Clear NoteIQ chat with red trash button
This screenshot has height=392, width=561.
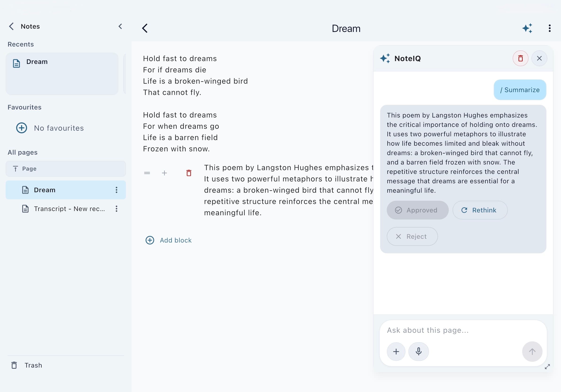click(x=520, y=59)
